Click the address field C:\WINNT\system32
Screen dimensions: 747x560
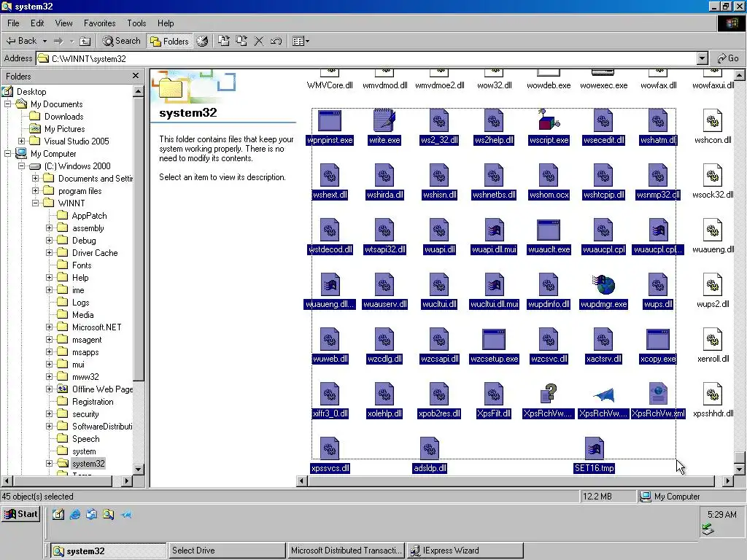(x=367, y=58)
